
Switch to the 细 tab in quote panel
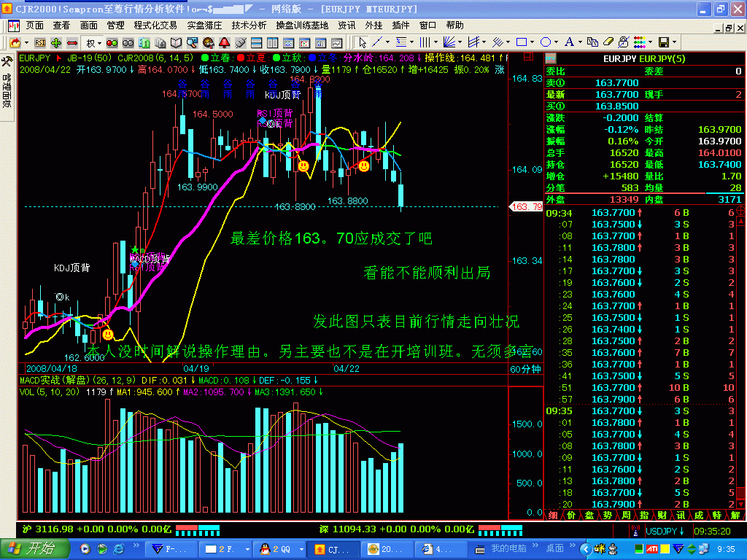(553, 516)
